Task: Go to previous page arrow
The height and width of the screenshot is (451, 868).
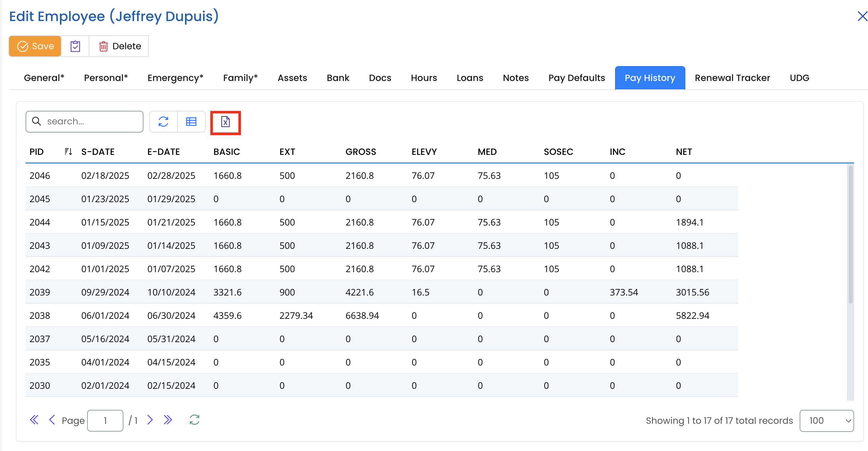Action: (x=52, y=420)
